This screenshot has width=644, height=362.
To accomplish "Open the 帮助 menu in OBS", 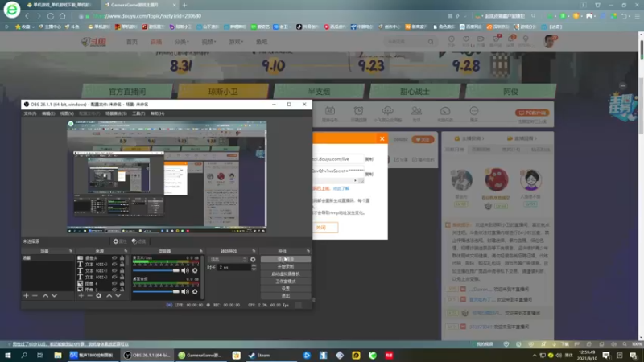I will point(157,113).
